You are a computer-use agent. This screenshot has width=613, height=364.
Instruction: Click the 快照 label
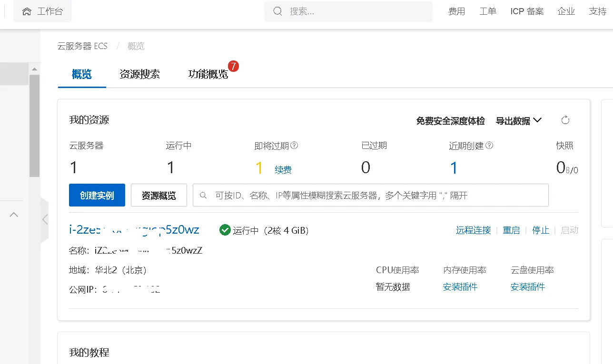565,146
